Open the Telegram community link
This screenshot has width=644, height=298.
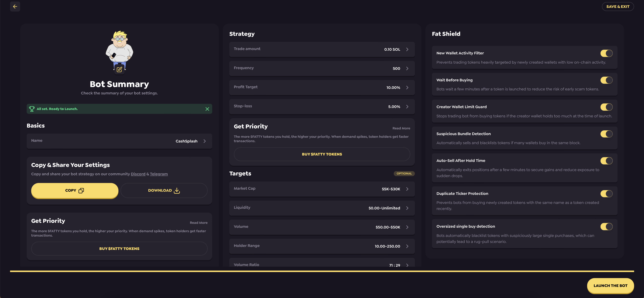click(159, 174)
